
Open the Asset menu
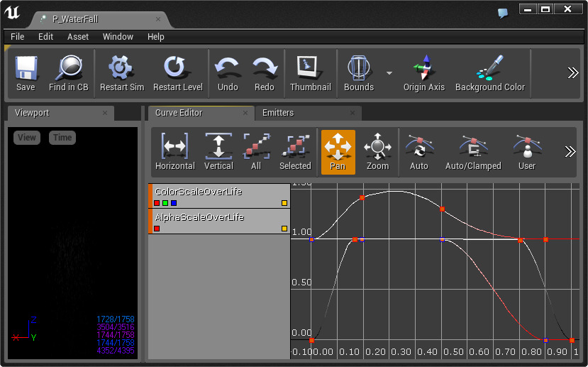(x=78, y=37)
